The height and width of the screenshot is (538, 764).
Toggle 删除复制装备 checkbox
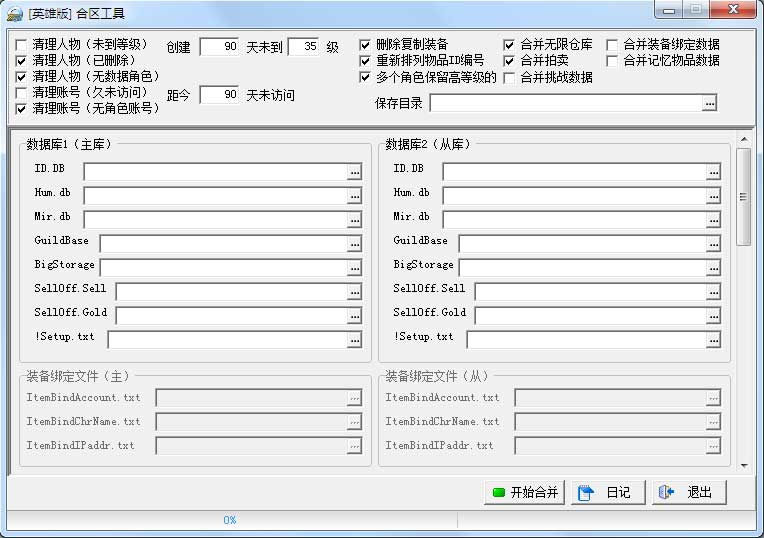(x=364, y=45)
